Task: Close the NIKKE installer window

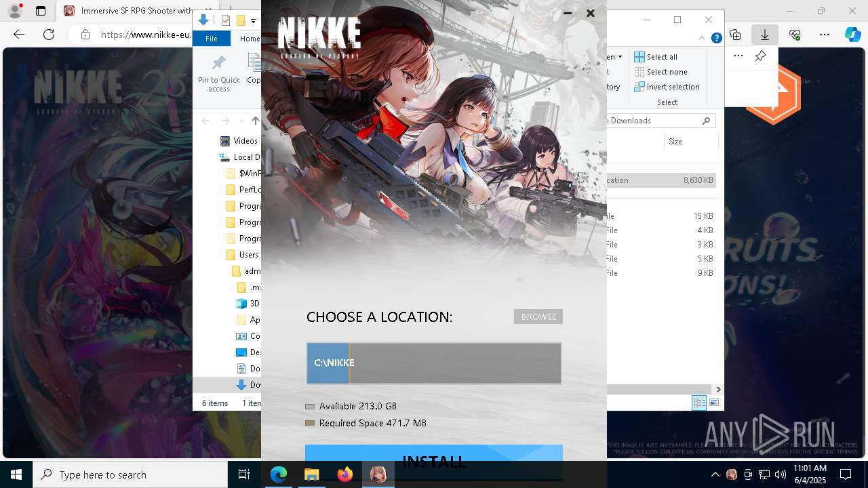Action: pos(591,13)
